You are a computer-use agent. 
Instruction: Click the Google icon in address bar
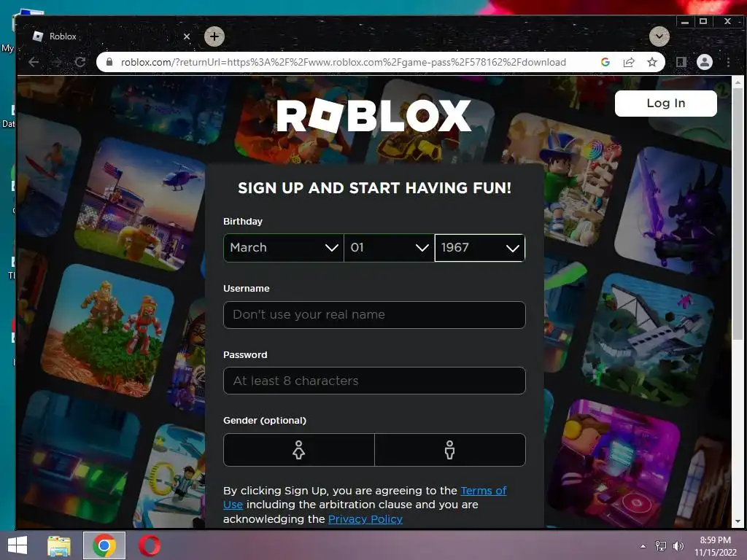605,62
